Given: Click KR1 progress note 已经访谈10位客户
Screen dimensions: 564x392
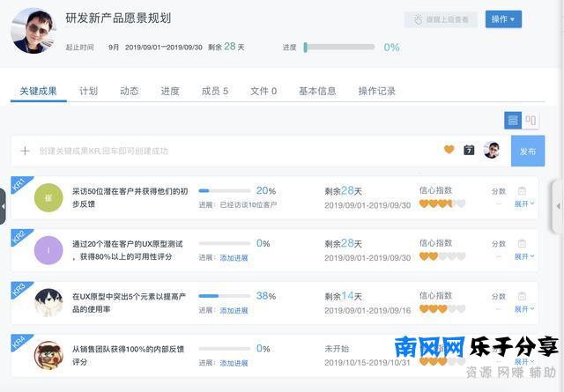Looking at the screenshot, I should [249, 205].
